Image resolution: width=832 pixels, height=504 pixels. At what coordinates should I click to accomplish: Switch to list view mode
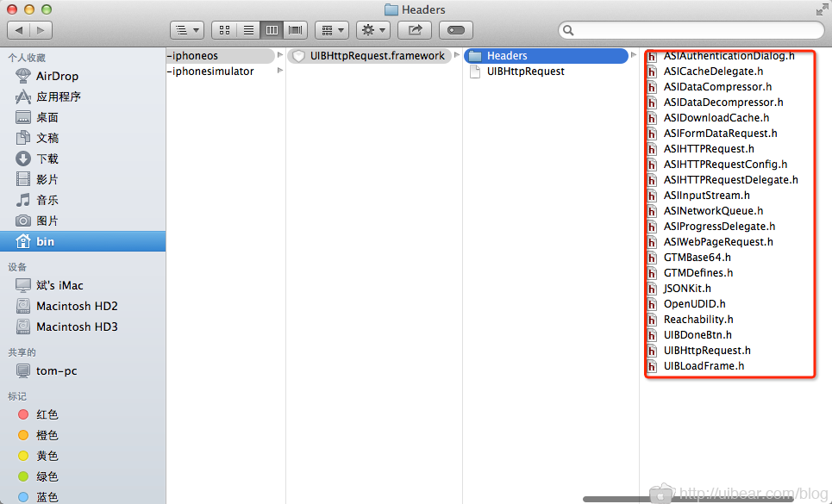248,30
